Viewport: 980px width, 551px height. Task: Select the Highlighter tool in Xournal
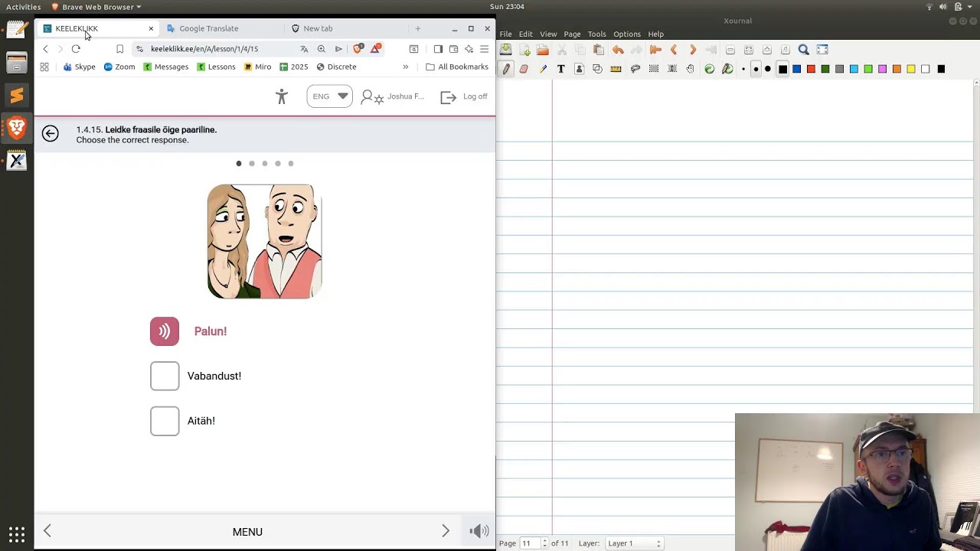[543, 69]
